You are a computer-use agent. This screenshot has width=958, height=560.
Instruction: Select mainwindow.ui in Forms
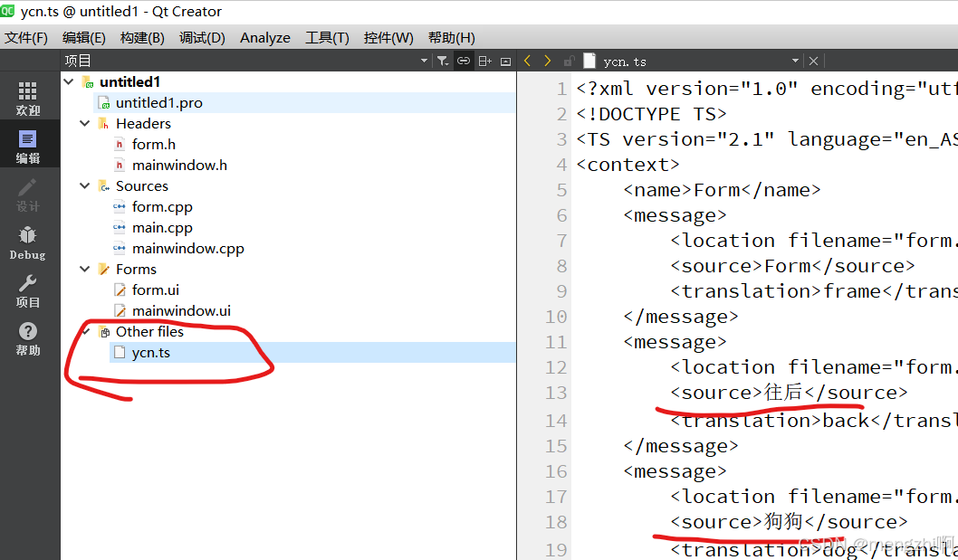[x=181, y=311]
